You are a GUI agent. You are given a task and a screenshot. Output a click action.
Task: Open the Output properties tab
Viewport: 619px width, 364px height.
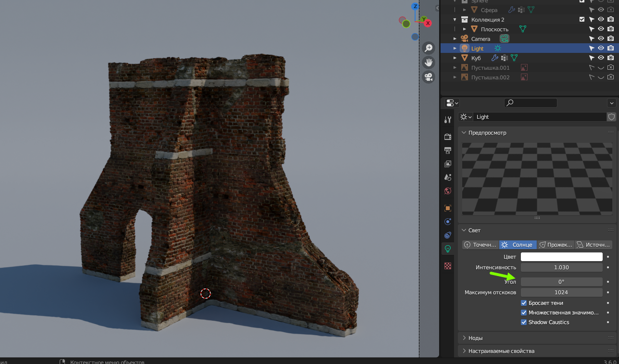448,150
